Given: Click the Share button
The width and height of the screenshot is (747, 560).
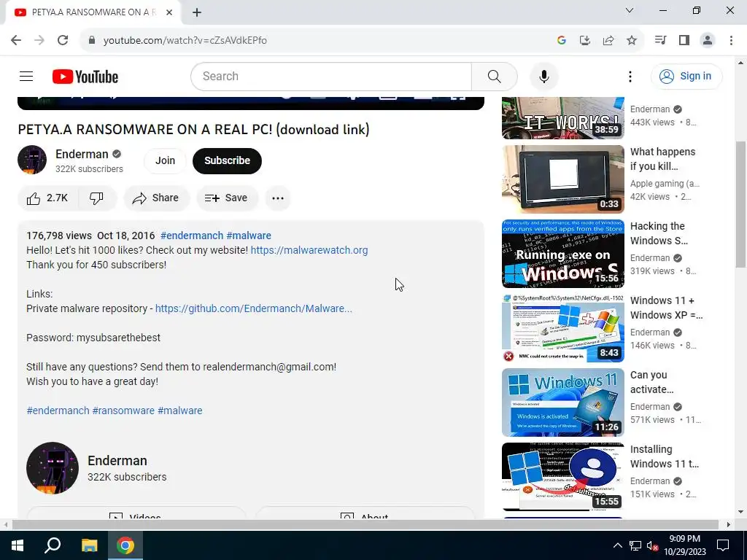Looking at the screenshot, I should (157, 198).
